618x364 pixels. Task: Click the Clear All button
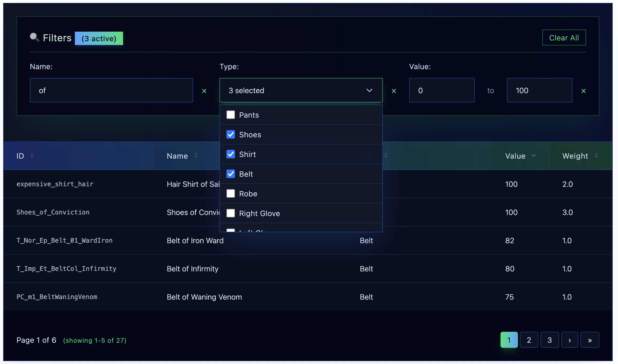[x=564, y=38]
